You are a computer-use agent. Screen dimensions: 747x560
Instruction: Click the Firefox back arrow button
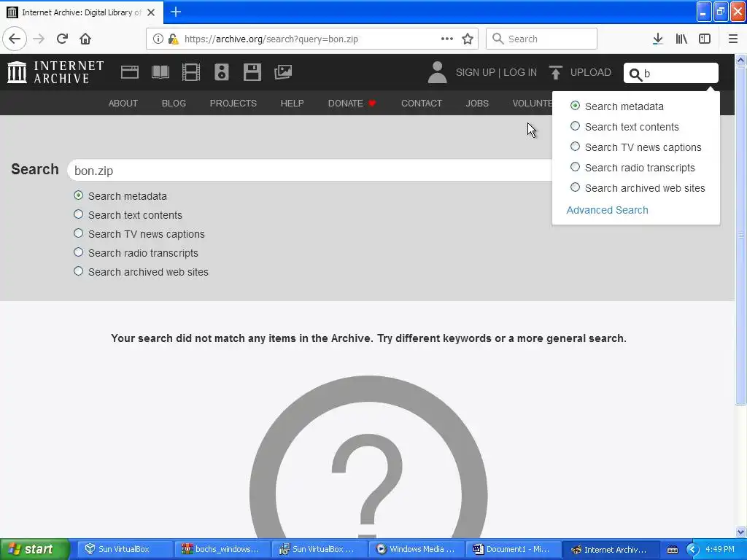click(x=15, y=39)
